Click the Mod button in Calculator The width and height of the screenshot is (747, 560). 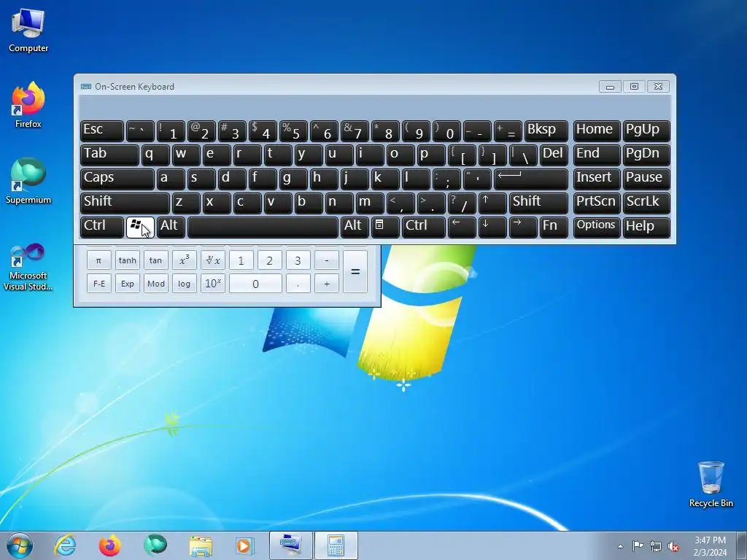click(156, 284)
